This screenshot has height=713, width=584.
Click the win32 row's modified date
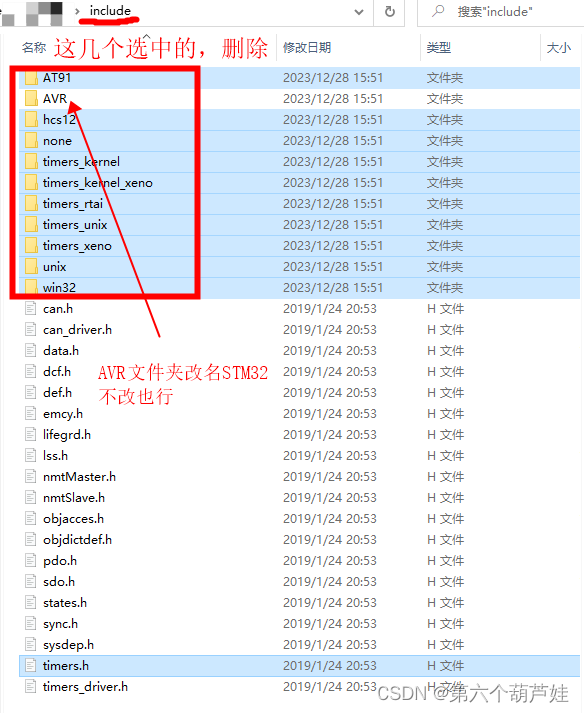333,288
